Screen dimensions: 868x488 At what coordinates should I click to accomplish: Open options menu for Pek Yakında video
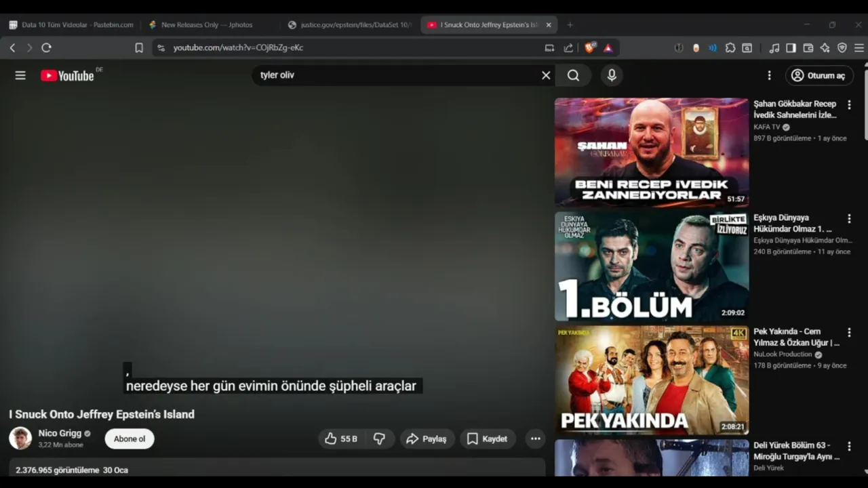pyautogui.click(x=849, y=333)
